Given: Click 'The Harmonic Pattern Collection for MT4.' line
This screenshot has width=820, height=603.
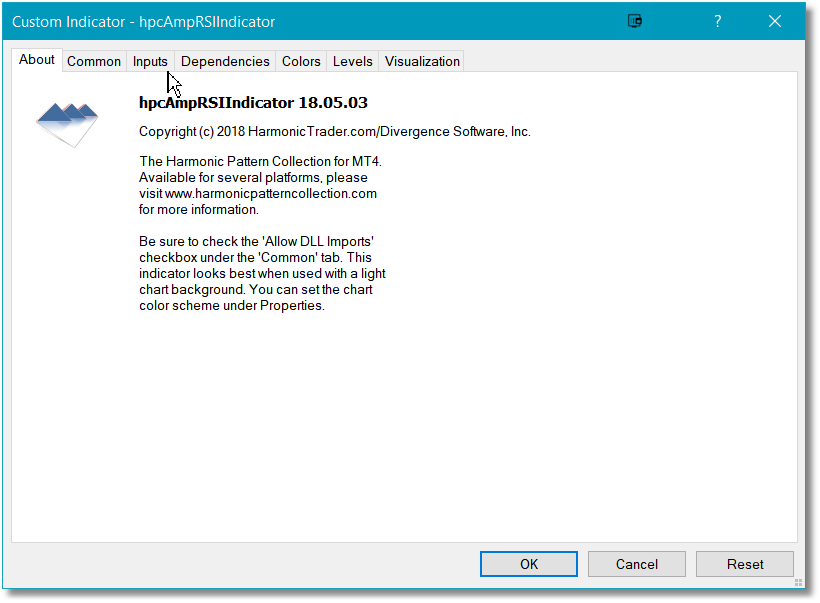Looking at the screenshot, I should pos(260,162).
